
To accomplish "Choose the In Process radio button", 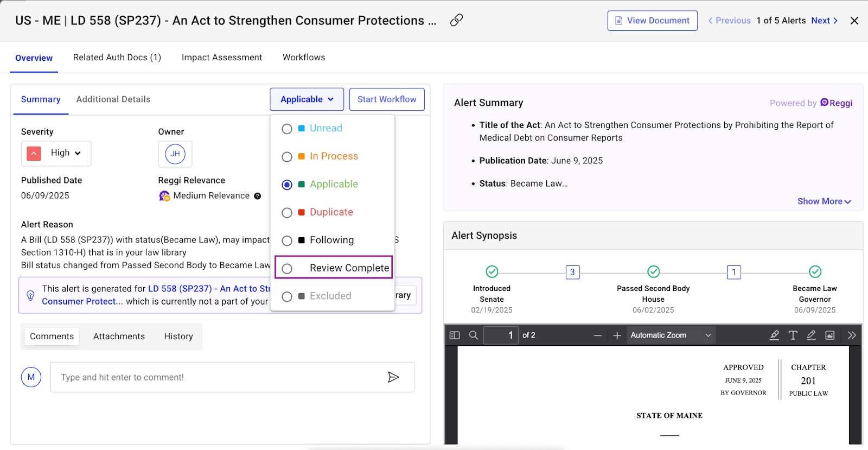I will tap(287, 157).
